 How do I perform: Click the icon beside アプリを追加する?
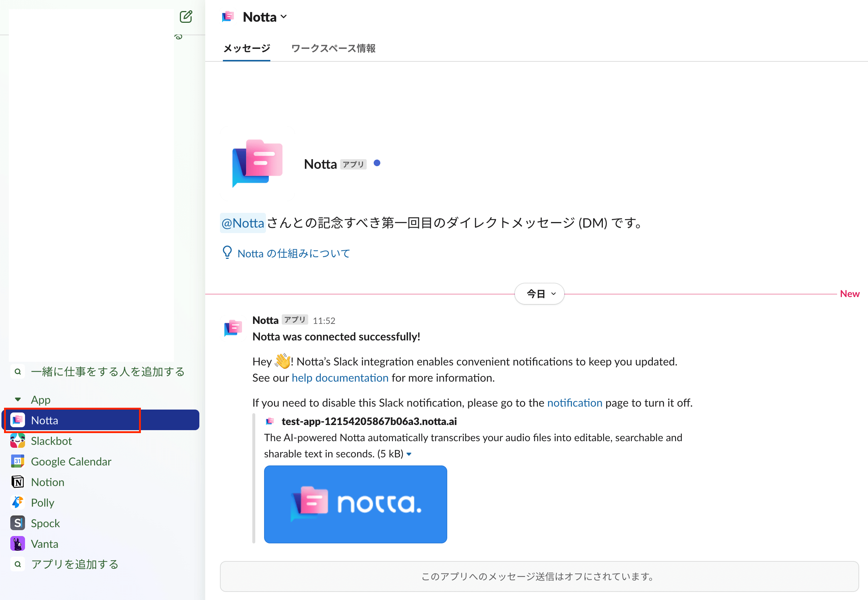[x=18, y=564]
